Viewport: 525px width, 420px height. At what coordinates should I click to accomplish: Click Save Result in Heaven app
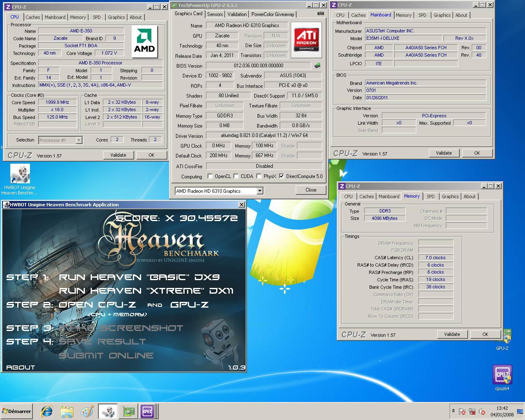tap(103, 342)
